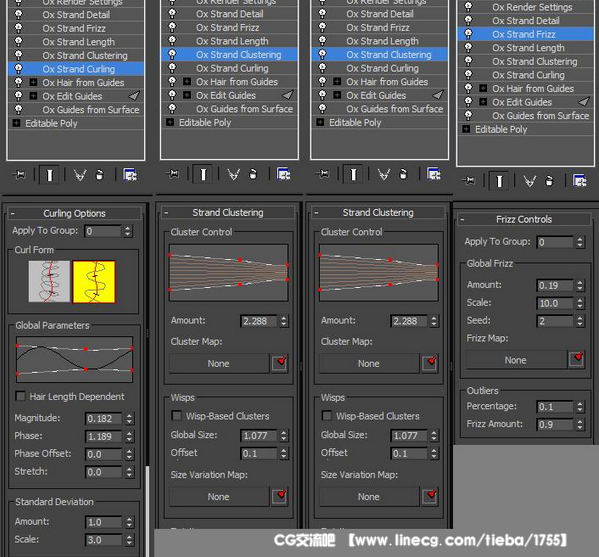Click the Phase Offset value field
This screenshot has width=599, height=557.
click(104, 454)
